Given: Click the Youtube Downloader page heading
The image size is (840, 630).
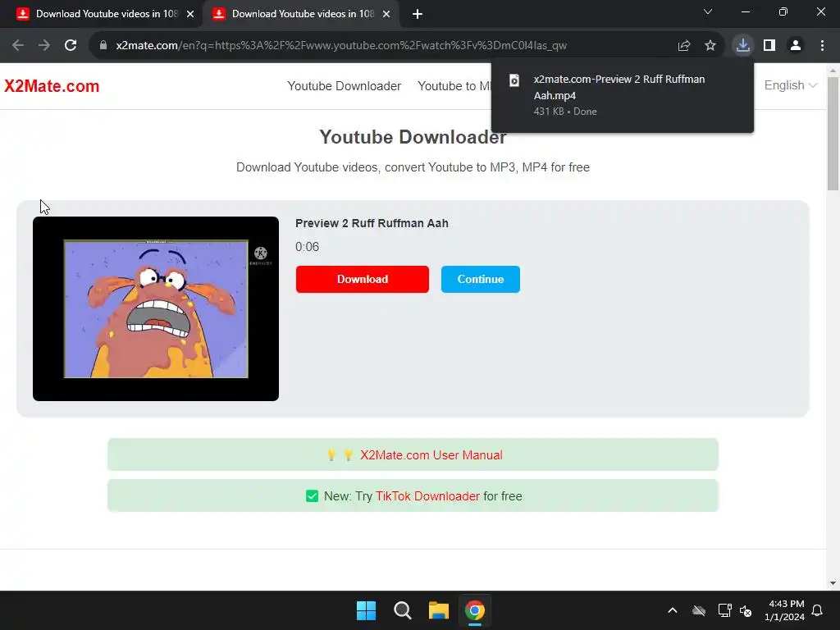Looking at the screenshot, I should [413, 137].
